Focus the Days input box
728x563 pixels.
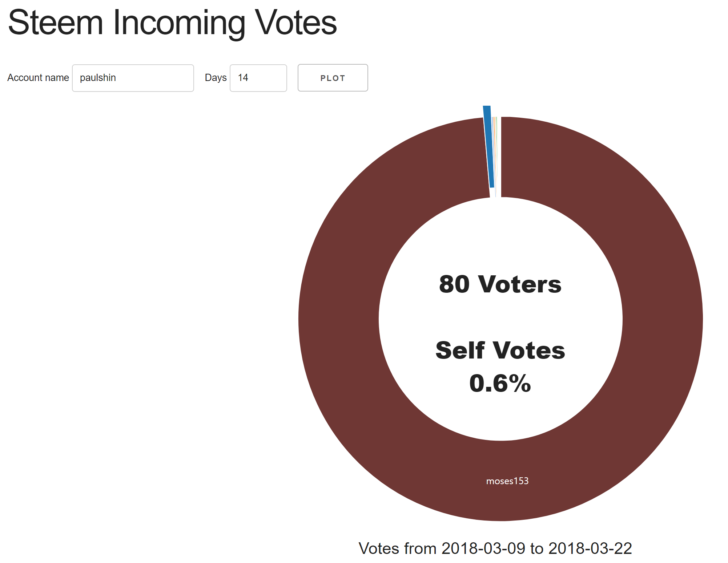coord(258,78)
